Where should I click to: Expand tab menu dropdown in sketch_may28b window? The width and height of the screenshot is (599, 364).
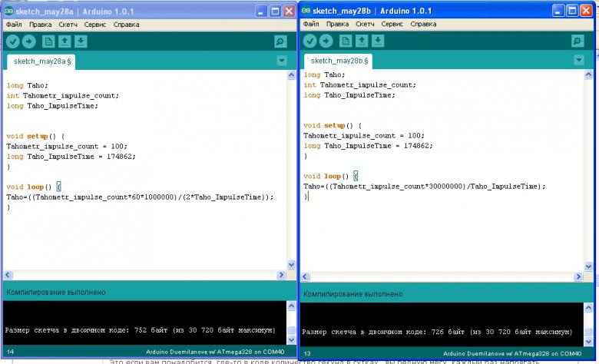(x=579, y=60)
